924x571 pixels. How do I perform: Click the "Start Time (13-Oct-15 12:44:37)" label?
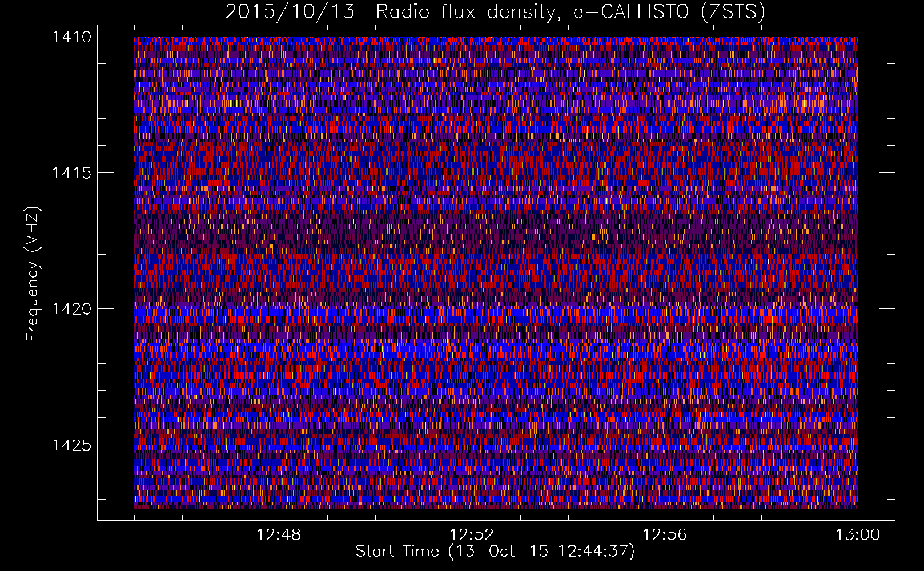495,552
